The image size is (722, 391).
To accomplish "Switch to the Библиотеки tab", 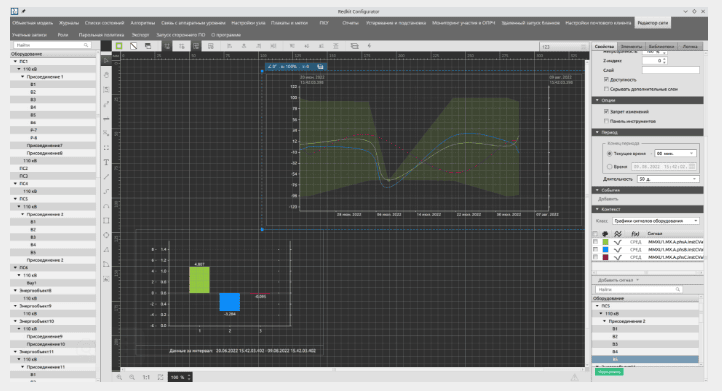I will point(661,47).
